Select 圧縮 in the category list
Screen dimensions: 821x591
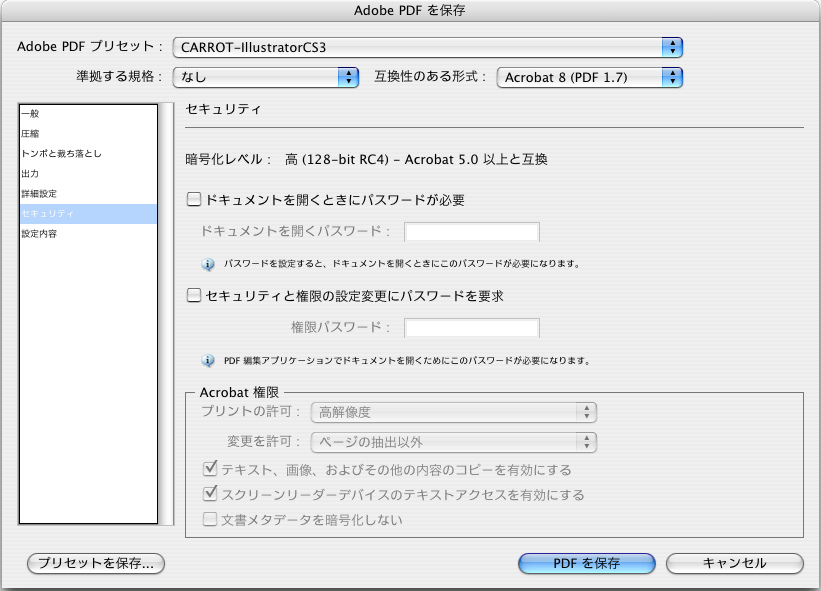point(88,133)
